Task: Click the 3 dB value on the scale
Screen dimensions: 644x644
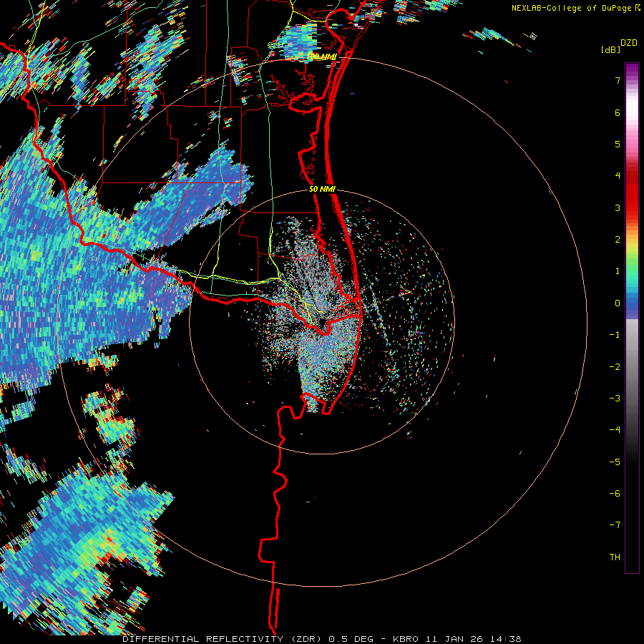Action: 618,208
